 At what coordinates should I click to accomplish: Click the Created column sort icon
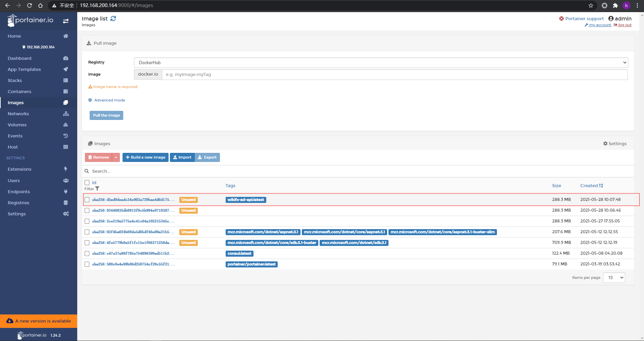(601, 185)
